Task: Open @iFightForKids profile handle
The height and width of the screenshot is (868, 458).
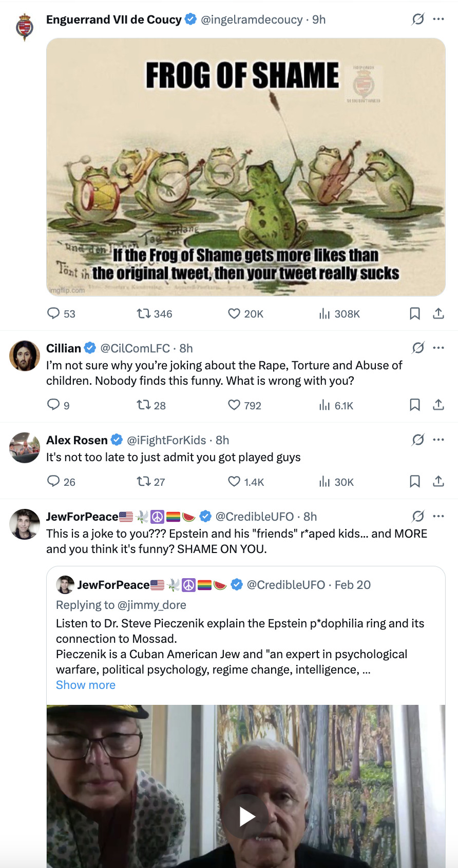Action: (x=166, y=440)
